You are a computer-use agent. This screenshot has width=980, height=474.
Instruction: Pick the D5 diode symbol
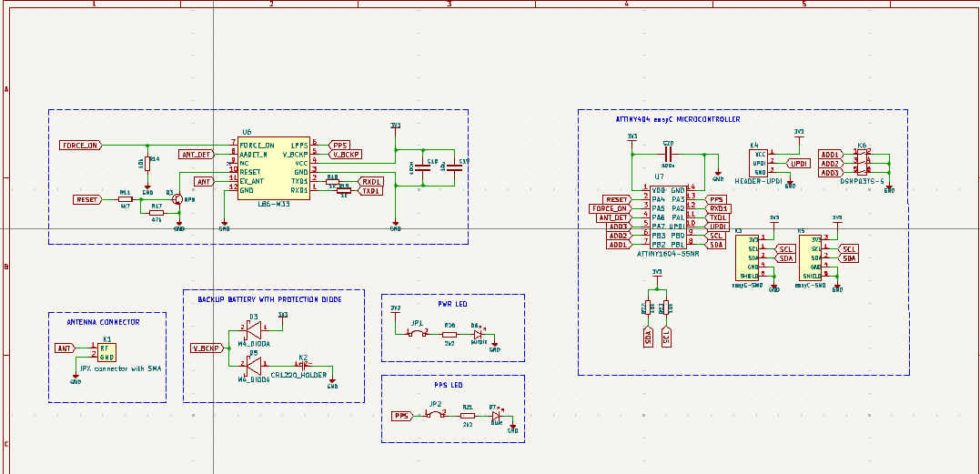point(256,366)
